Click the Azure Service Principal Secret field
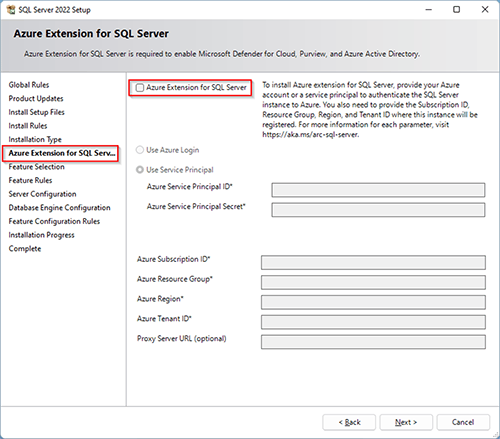 point(378,210)
